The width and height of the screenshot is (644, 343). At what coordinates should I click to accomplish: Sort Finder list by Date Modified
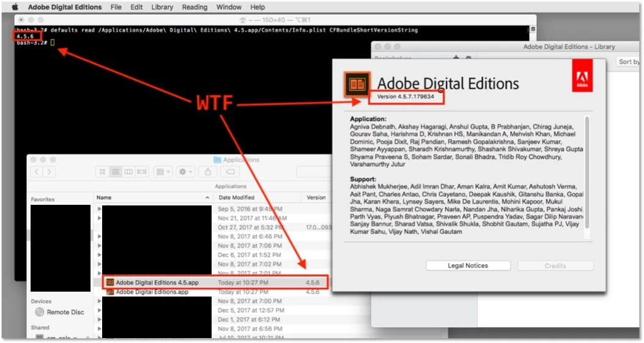(x=257, y=197)
